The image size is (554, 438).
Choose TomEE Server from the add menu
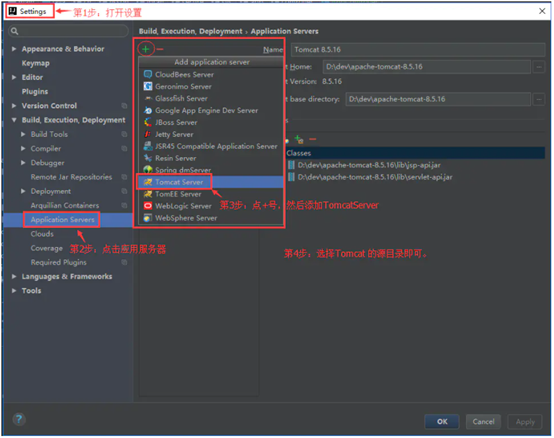(x=211, y=194)
